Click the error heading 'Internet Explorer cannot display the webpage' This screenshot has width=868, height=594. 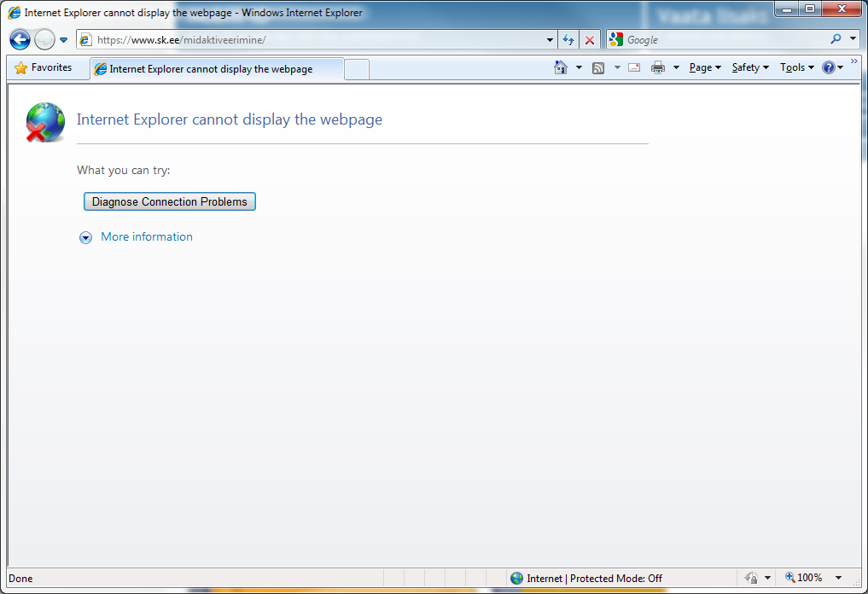tap(230, 119)
